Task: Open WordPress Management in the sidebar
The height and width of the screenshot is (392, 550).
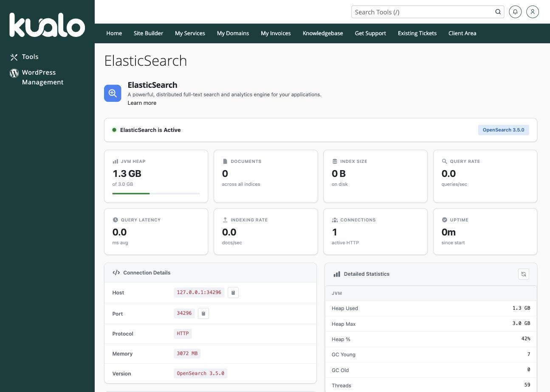Action: tap(42, 77)
